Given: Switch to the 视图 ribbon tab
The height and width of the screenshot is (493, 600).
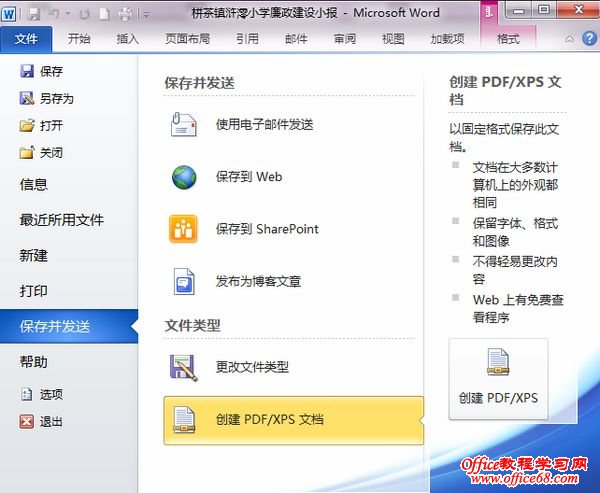Looking at the screenshot, I should coord(393,39).
